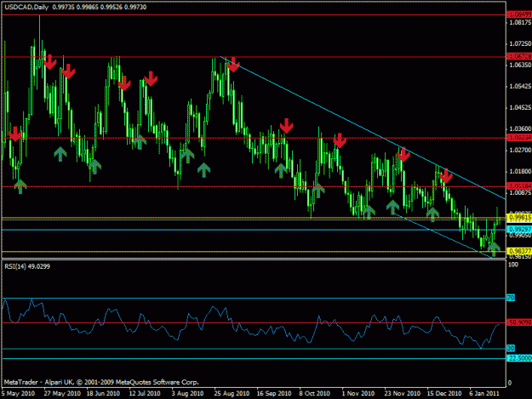Click the 8 Oct 2010 date label

pos(314,393)
